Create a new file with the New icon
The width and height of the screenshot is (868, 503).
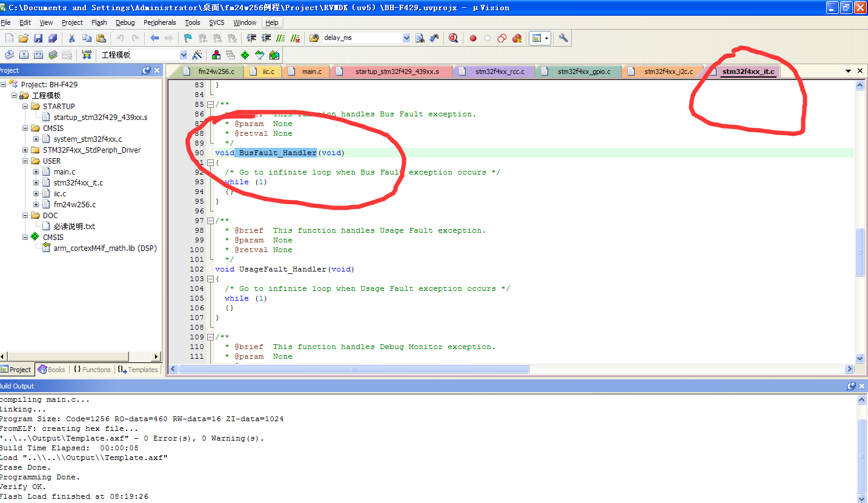(x=9, y=38)
